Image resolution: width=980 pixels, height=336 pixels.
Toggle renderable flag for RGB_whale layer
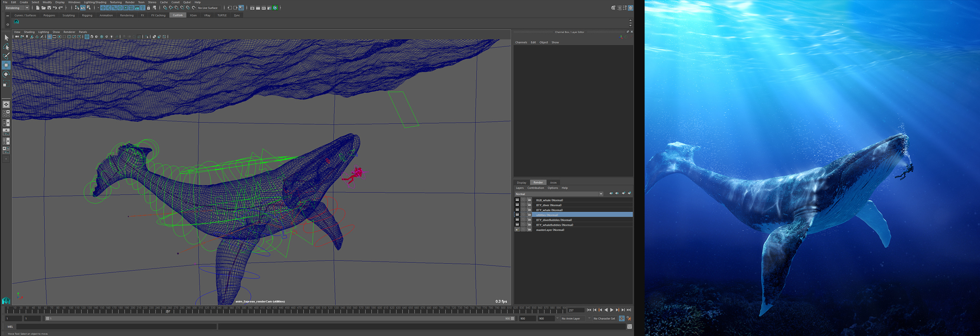pyautogui.click(x=517, y=200)
